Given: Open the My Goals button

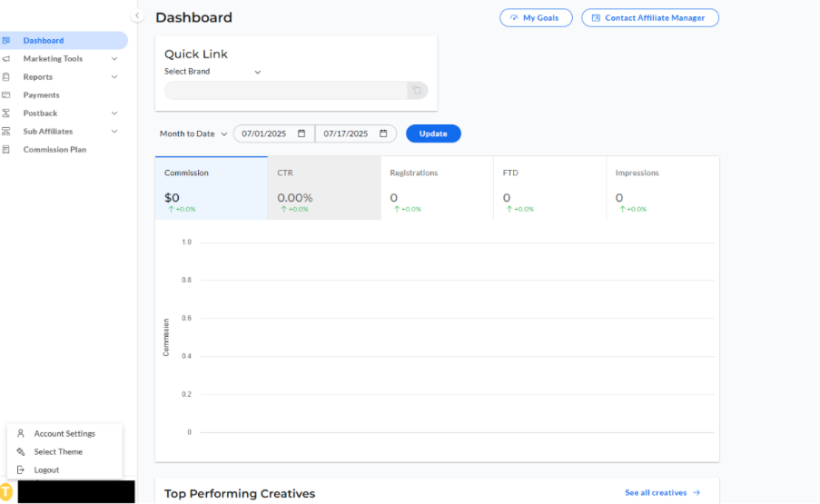Looking at the screenshot, I should click(536, 18).
